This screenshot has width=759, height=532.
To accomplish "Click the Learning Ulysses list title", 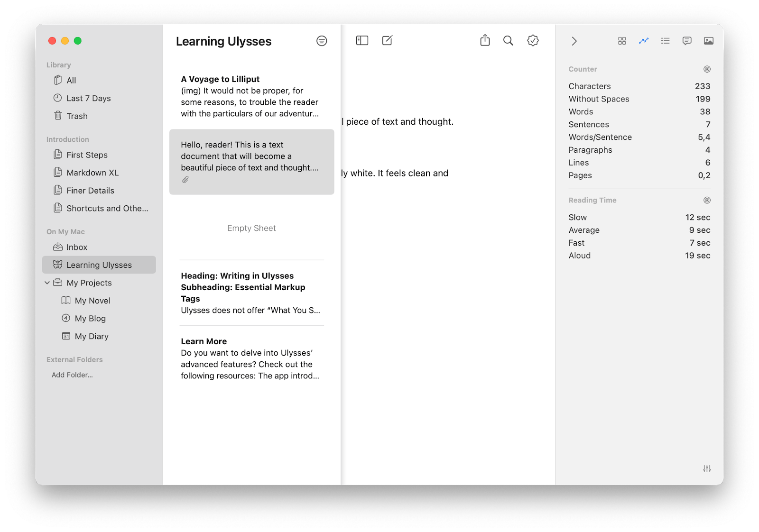I will click(x=223, y=41).
